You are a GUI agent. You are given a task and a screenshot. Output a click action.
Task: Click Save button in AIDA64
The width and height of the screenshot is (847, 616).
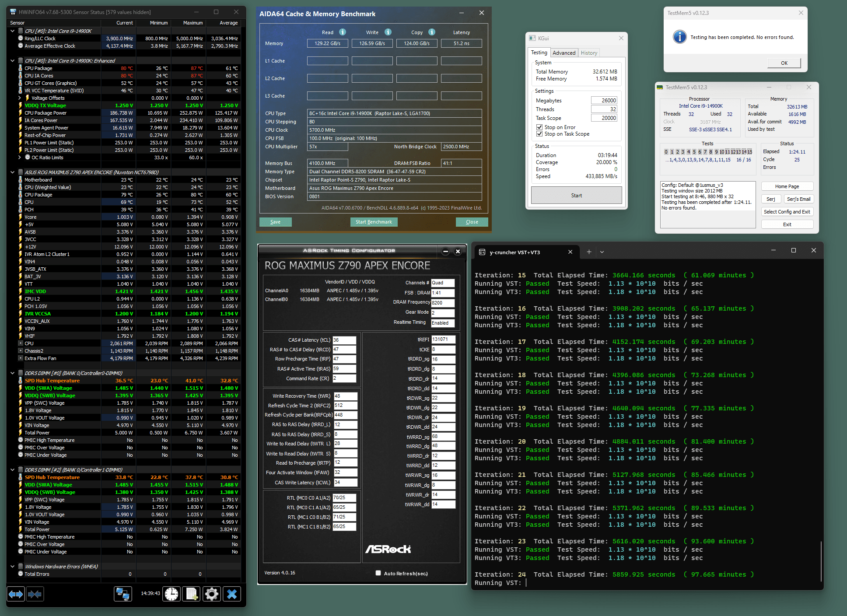(x=275, y=222)
